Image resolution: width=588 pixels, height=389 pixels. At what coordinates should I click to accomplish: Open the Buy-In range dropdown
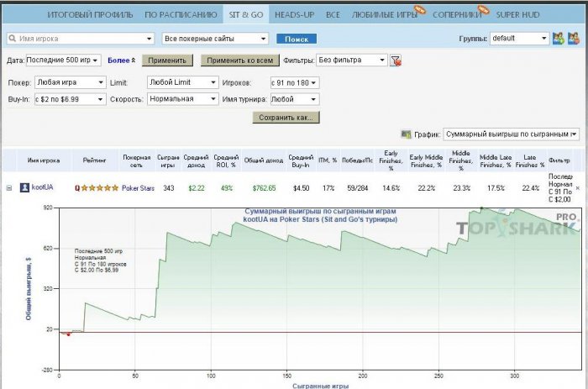tap(69, 99)
